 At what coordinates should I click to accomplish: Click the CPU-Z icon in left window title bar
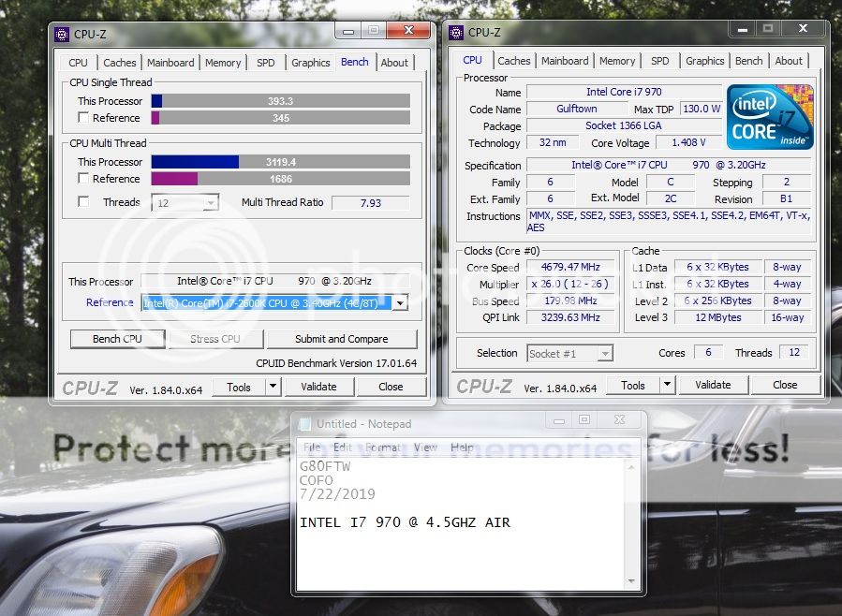(x=62, y=34)
